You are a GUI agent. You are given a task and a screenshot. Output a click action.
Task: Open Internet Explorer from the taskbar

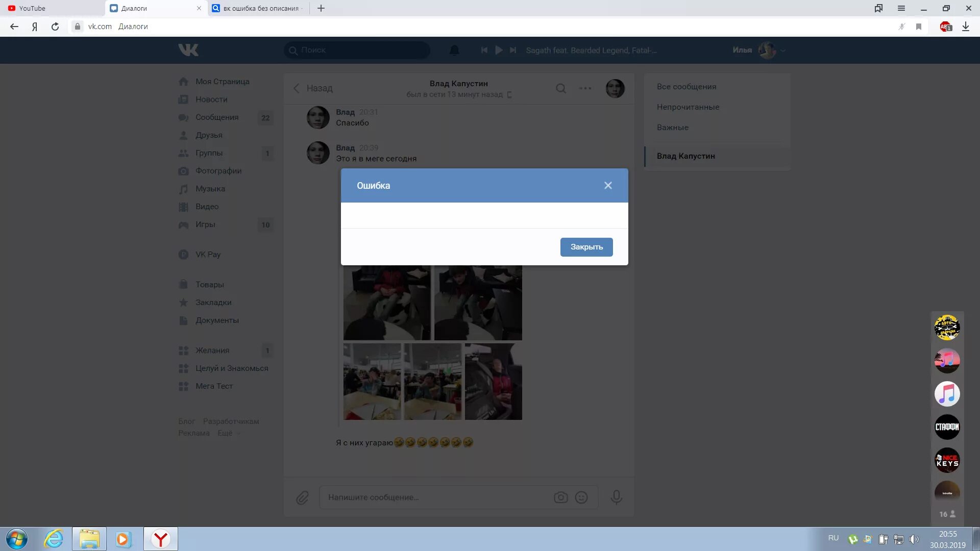[x=53, y=539]
